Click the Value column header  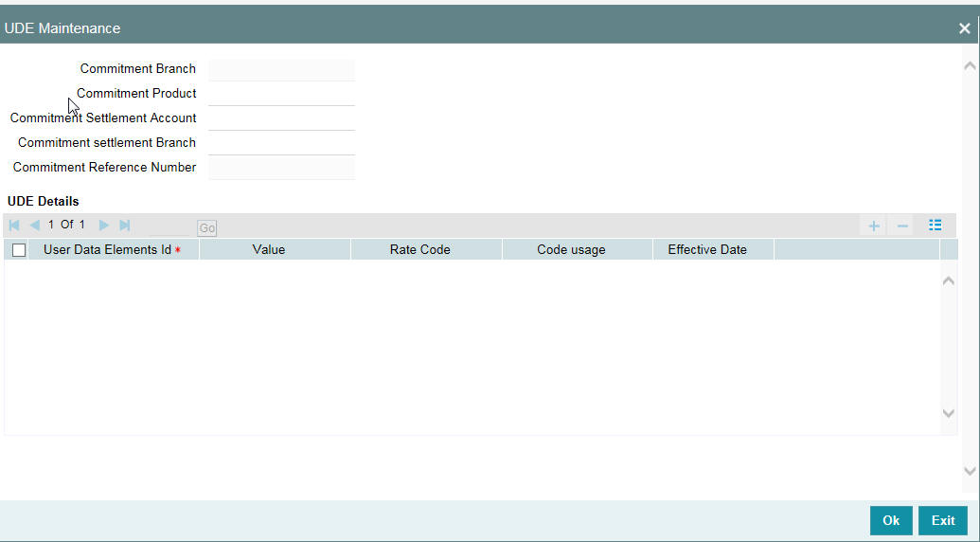[x=275, y=249]
